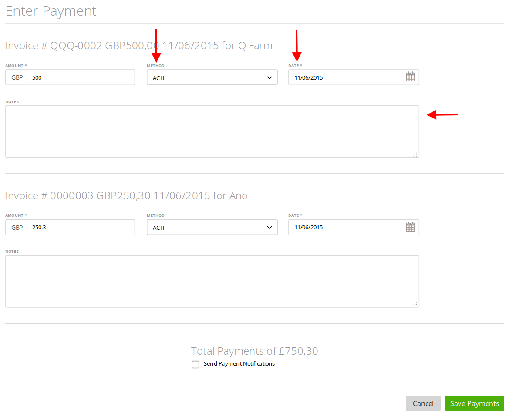Click GBP currency prefix beside 250.3
This screenshot has width=526, height=420.
17,228
